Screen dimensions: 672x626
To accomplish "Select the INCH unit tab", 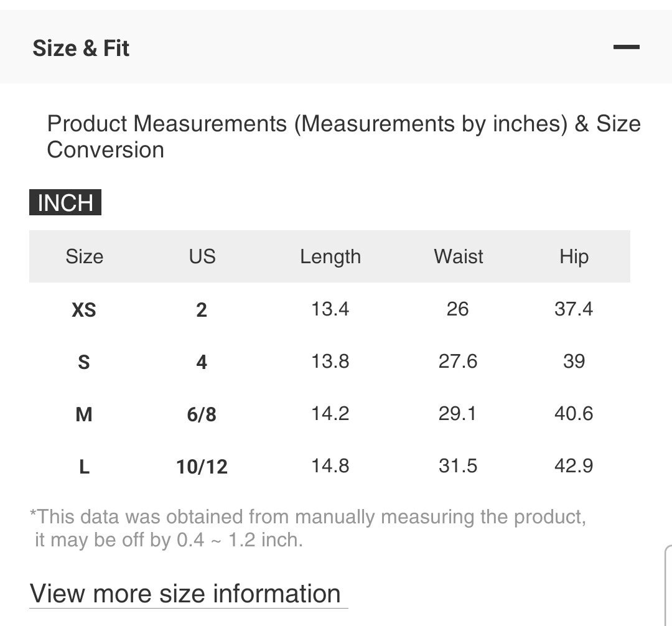I will point(65,203).
